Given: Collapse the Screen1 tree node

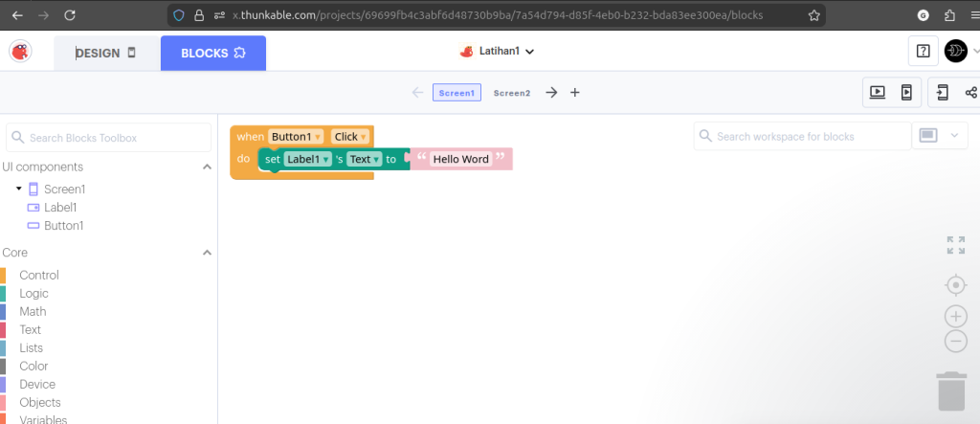Looking at the screenshot, I should 18,189.
